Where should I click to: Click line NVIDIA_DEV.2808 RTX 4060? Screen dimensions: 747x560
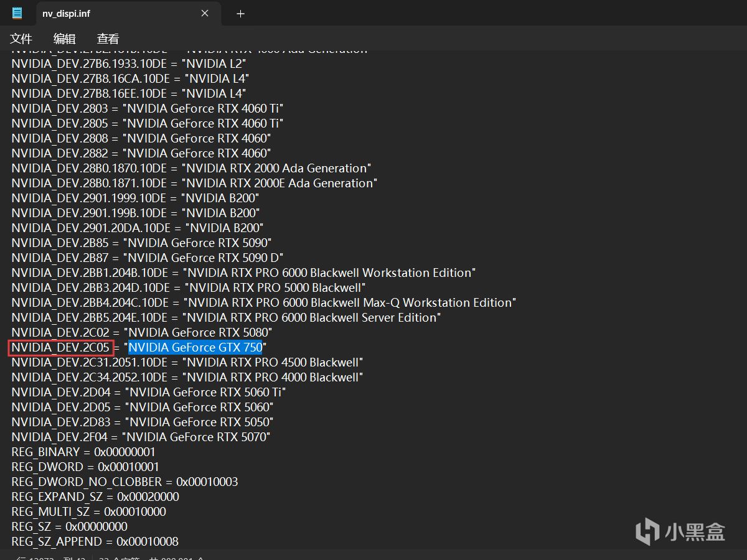(x=141, y=138)
